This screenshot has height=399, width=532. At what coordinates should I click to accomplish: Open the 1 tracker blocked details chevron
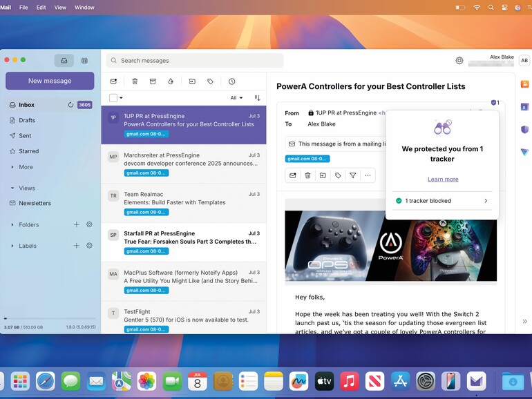(486, 201)
